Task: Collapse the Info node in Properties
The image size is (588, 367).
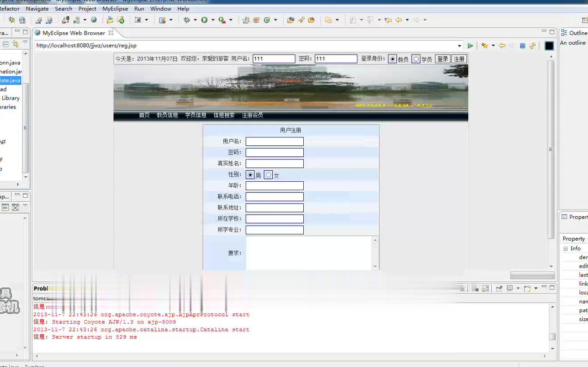Action: tap(565, 249)
